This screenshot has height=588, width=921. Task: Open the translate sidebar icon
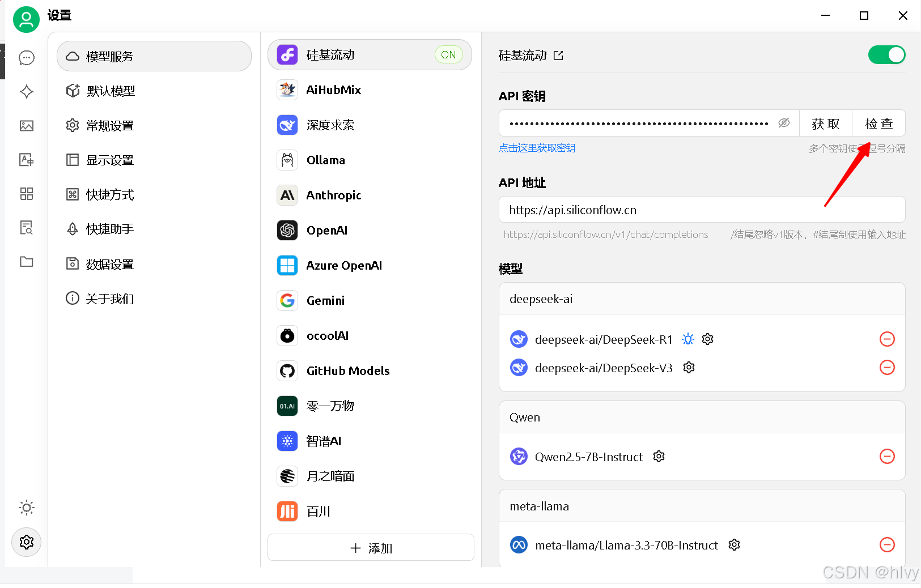[27, 160]
